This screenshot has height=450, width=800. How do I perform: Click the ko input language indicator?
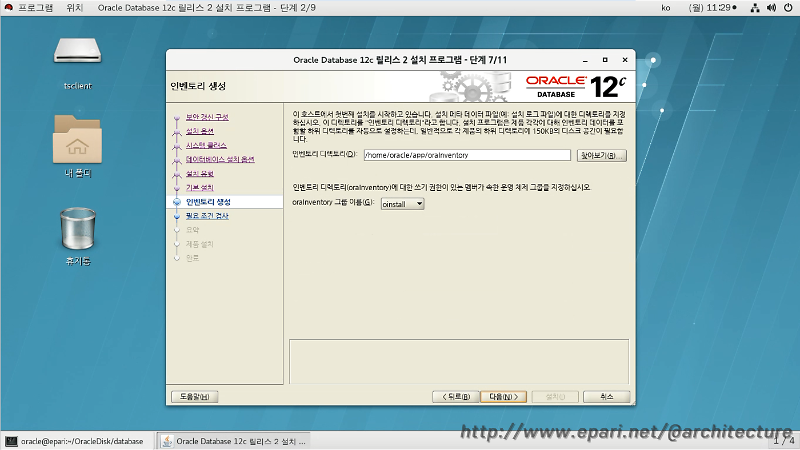pyautogui.click(x=666, y=8)
